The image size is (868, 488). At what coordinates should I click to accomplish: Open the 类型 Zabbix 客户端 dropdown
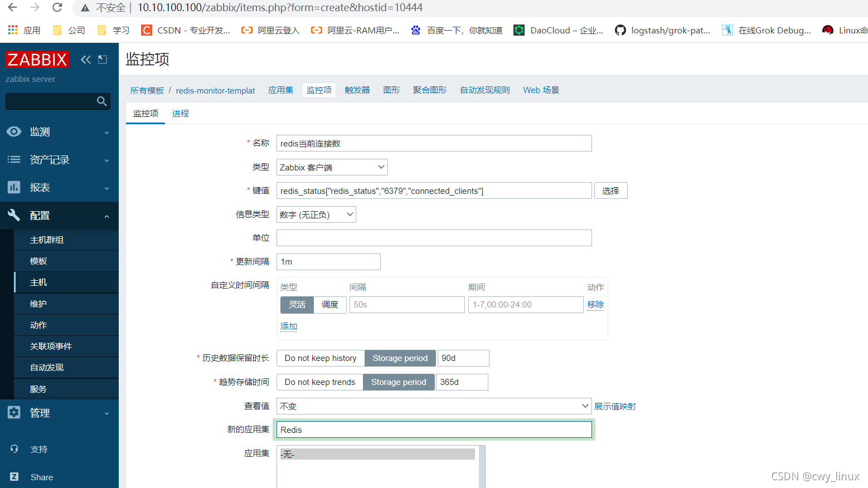pos(332,167)
